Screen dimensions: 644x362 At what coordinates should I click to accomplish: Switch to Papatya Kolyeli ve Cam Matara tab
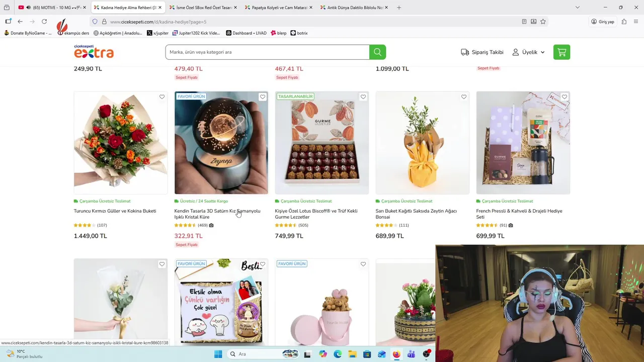click(279, 8)
